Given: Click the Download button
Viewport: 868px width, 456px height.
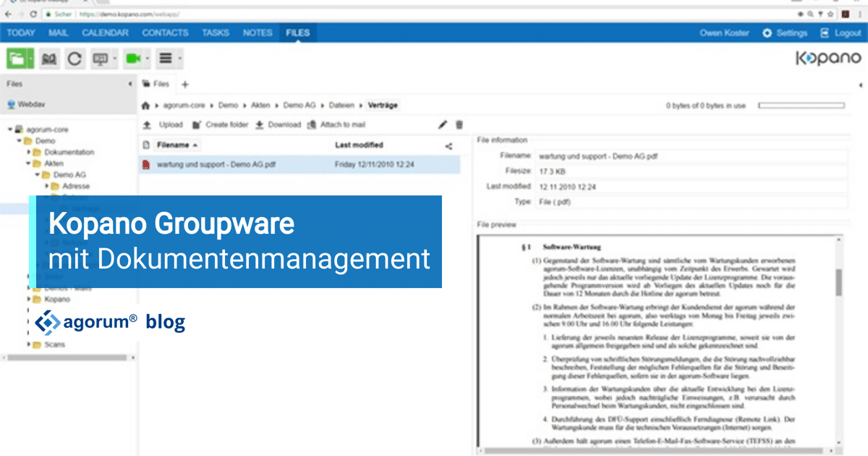Looking at the screenshot, I should (x=278, y=124).
